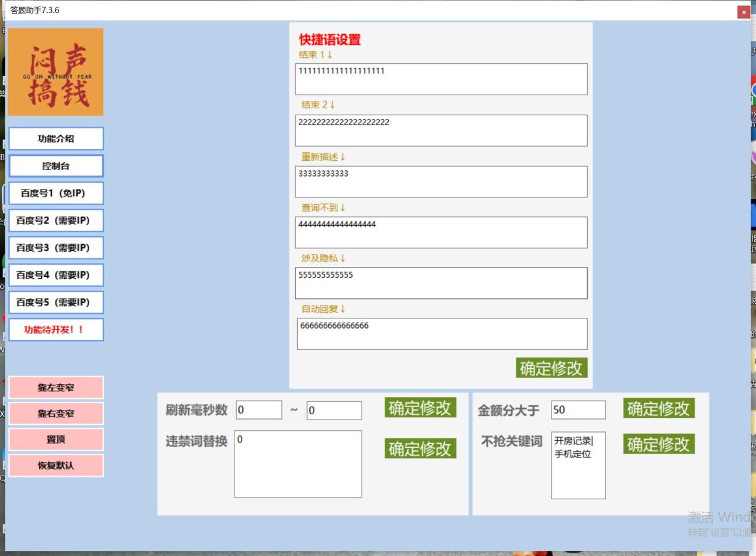
Task: Select 百度号3（需要IP）account
Action: coord(56,248)
